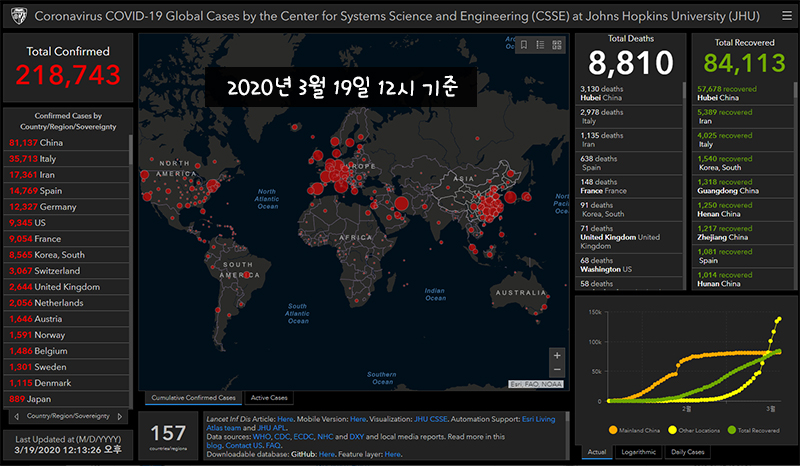Select the Daily Cases chart tab
The height and width of the screenshot is (466, 800).
click(687, 452)
